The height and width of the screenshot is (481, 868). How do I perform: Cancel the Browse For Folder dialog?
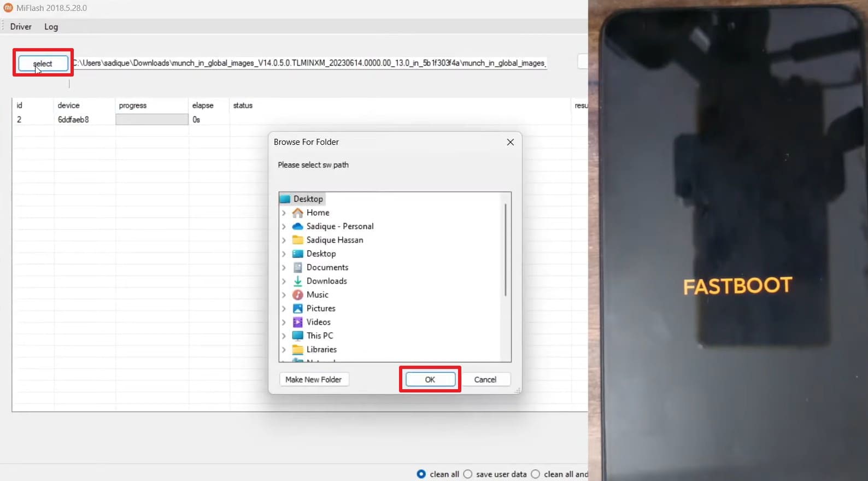coord(485,379)
